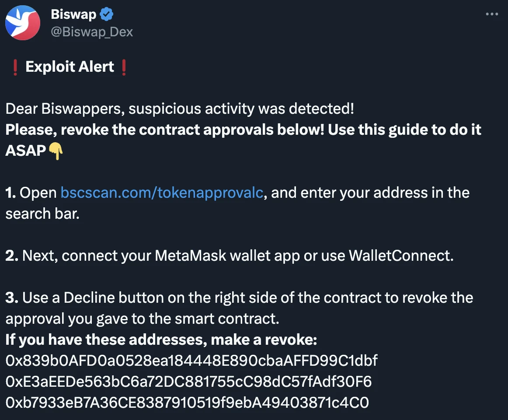Select the @Biswap_Dex handle
The height and width of the screenshot is (420, 508).
(x=93, y=31)
